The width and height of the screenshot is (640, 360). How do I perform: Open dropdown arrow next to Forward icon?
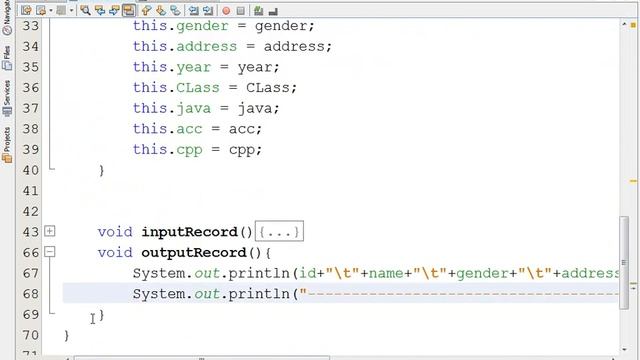click(x=71, y=10)
